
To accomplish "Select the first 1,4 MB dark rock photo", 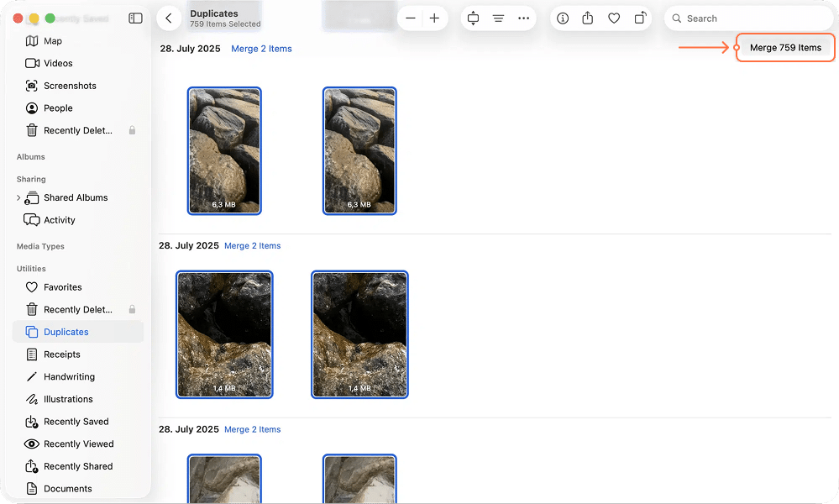I will point(224,334).
